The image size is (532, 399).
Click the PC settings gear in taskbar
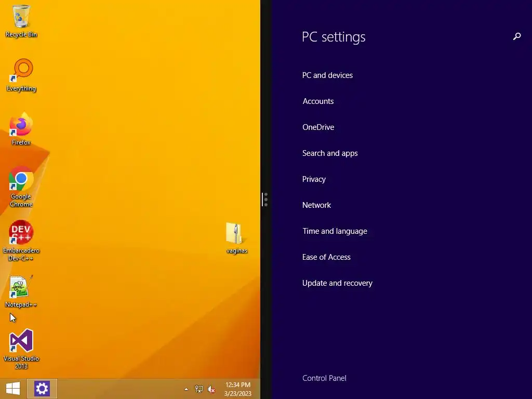[x=42, y=389]
